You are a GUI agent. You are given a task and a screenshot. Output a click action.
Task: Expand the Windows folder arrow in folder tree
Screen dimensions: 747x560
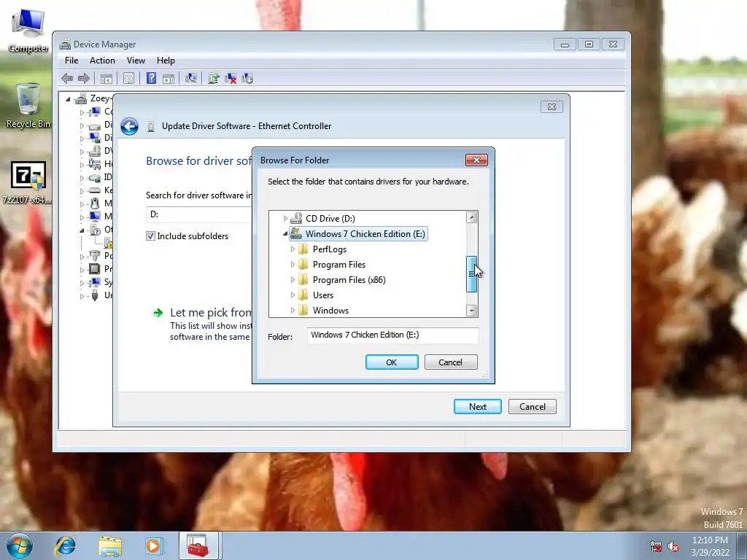[x=293, y=311]
